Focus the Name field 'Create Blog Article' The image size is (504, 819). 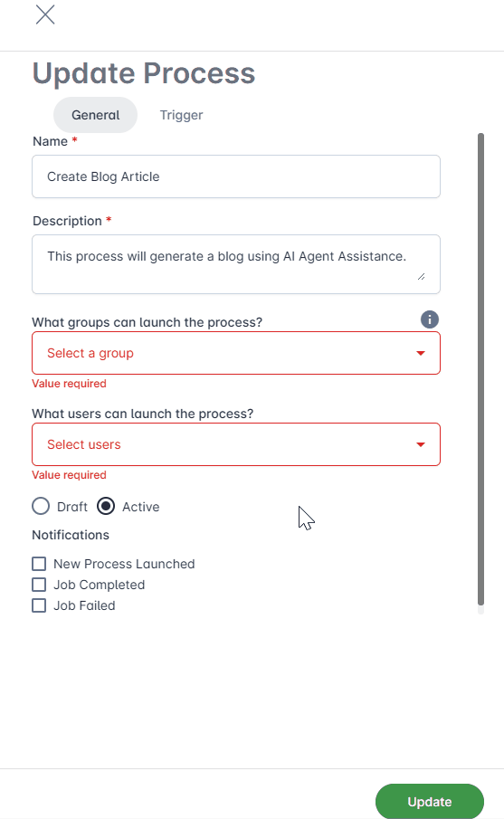236,176
